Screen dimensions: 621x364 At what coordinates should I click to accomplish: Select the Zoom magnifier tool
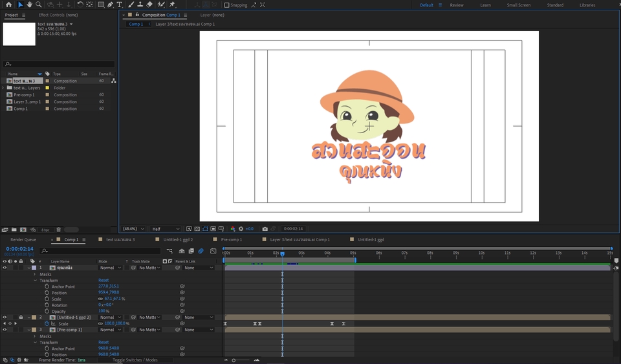[39, 5]
